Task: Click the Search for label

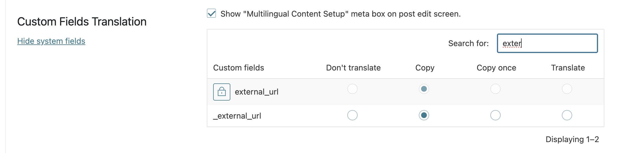Action: 468,43
